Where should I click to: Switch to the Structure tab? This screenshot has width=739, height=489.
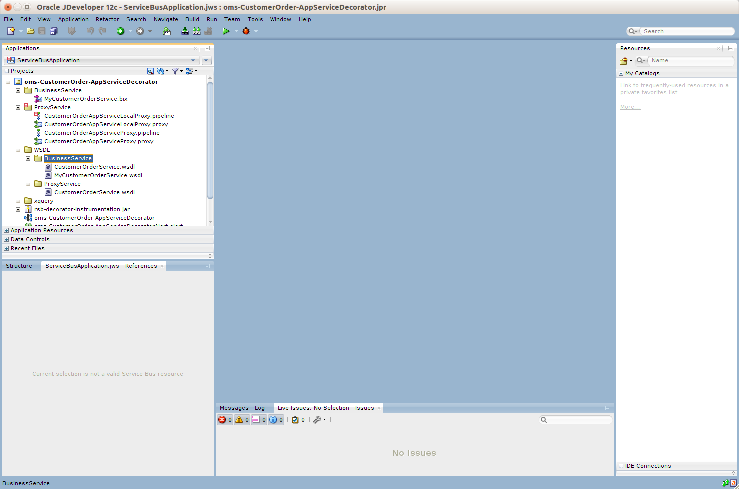(19, 266)
